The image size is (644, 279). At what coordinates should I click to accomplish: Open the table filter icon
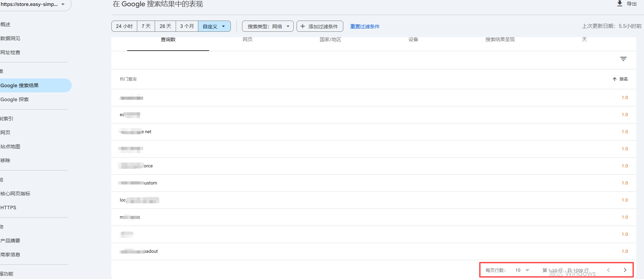click(x=623, y=59)
